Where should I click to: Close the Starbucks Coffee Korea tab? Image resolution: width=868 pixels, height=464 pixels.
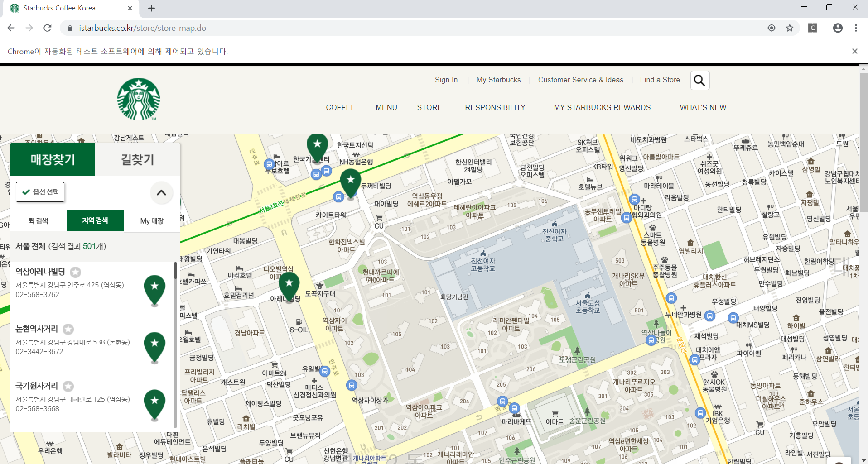[130, 8]
